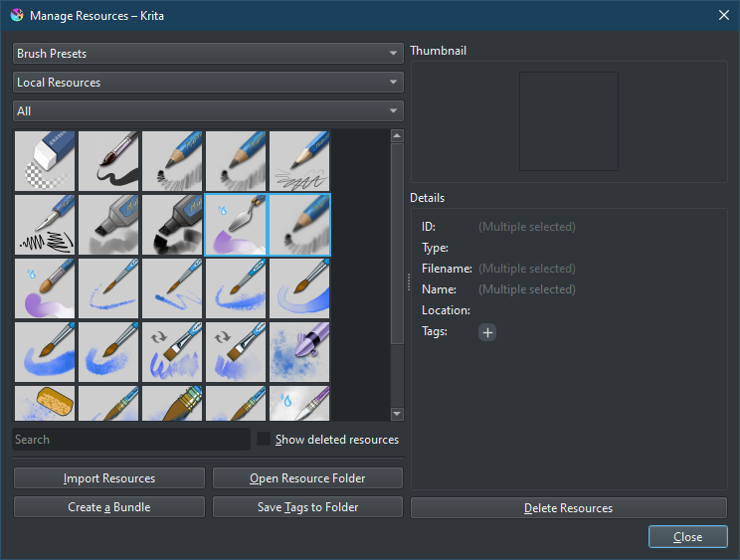The height and width of the screenshot is (560, 740).
Task: Click the Krita logo in title bar
Action: tap(17, 15)
